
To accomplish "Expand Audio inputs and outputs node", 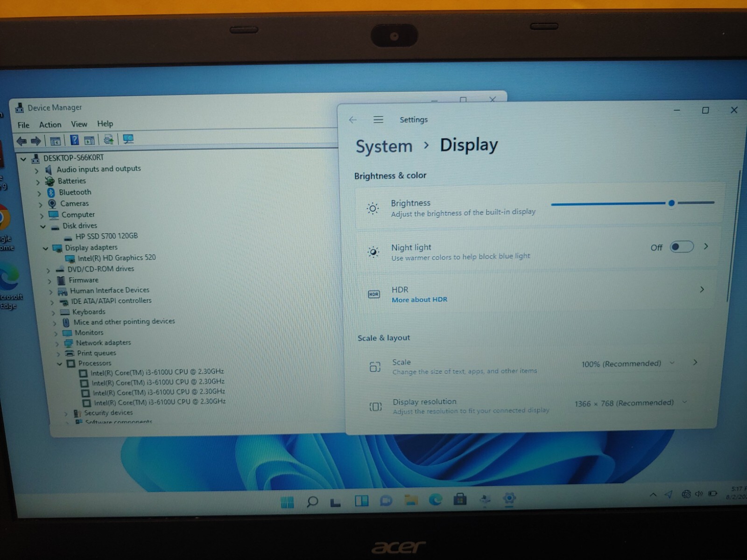I will click(36, 171).
